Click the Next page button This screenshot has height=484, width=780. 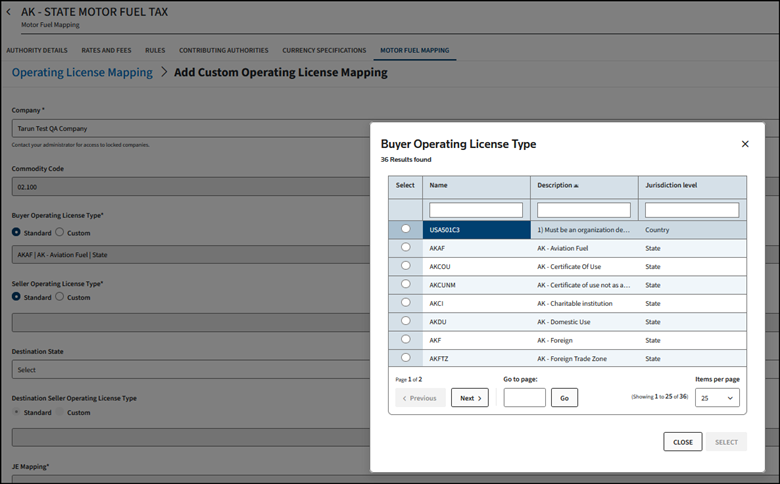coord(469,398)
